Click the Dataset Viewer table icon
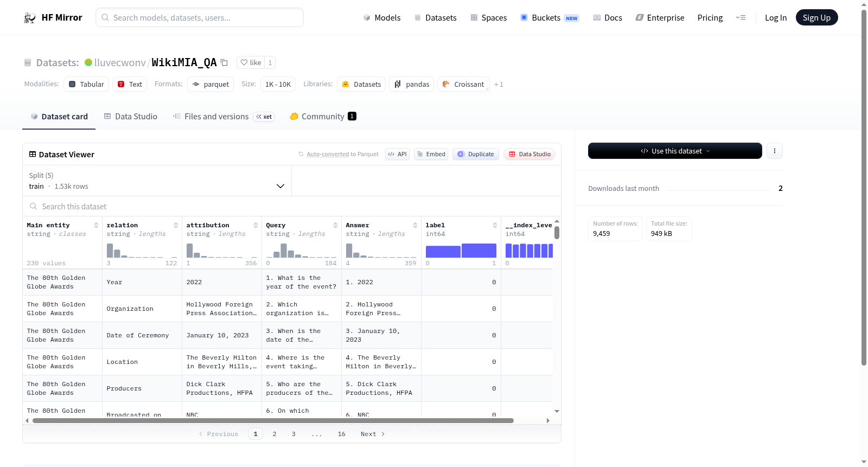 pyautogui.click(x=33, y=155)
